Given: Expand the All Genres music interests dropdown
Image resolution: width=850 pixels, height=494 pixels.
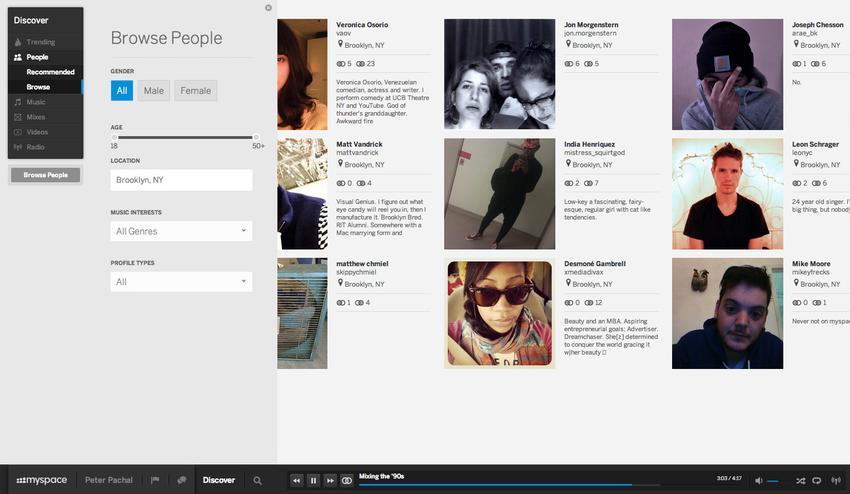Looking at the screenshot, I should pos(181,231).
